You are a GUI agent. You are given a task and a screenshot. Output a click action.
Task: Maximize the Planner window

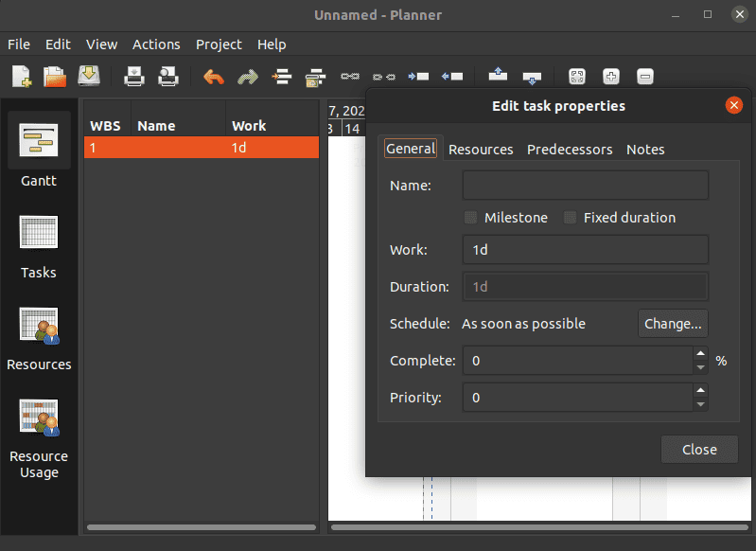pyautogui.click(x=708, y=14)
